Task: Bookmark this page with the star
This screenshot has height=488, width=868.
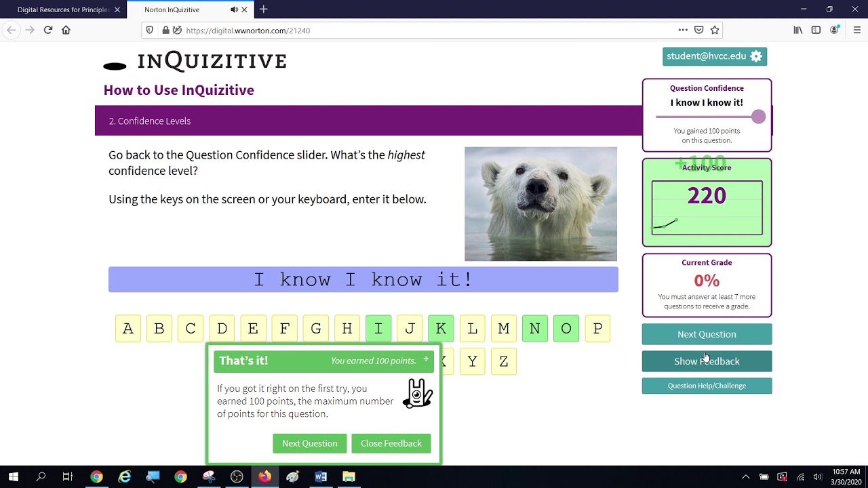Action: (x=714, y=30)
